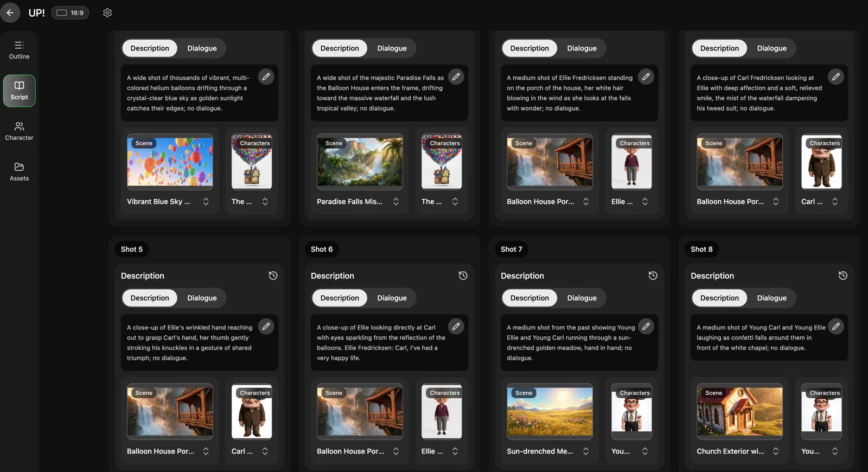
Task: Switch Shot 5 to Dialogue view
Action: point(202,298)
